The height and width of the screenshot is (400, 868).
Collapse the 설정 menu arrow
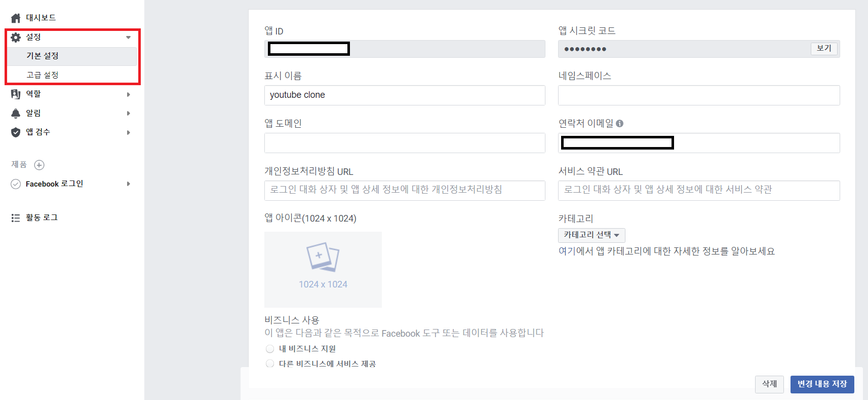129,38
